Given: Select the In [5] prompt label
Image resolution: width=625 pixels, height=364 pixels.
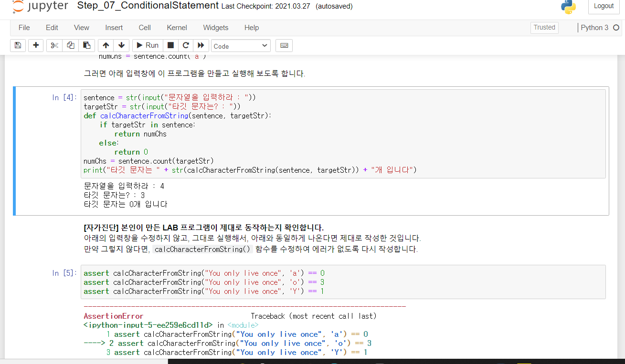Looking at the screenshot, I should pos(64,273).
